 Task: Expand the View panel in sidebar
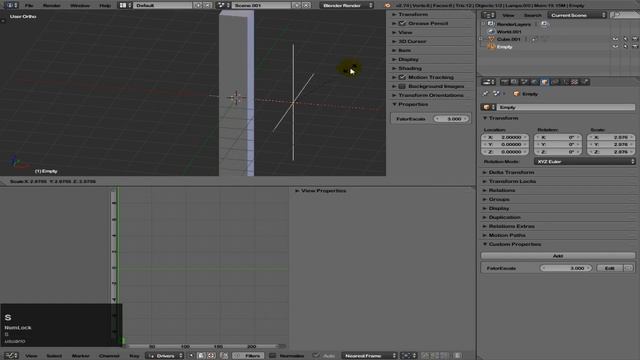405,32
